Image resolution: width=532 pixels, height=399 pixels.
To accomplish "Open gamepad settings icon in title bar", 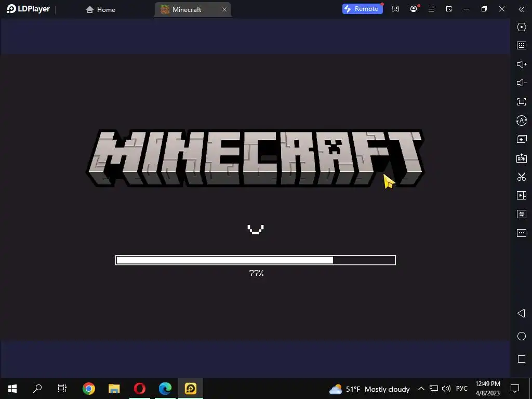I will pos(395,9).
